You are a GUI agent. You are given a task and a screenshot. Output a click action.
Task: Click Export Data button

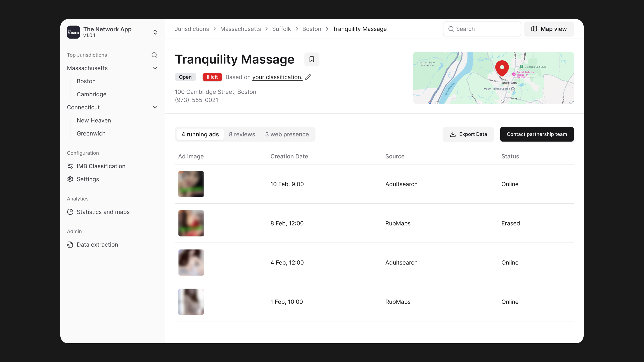[x=468, y=134]
